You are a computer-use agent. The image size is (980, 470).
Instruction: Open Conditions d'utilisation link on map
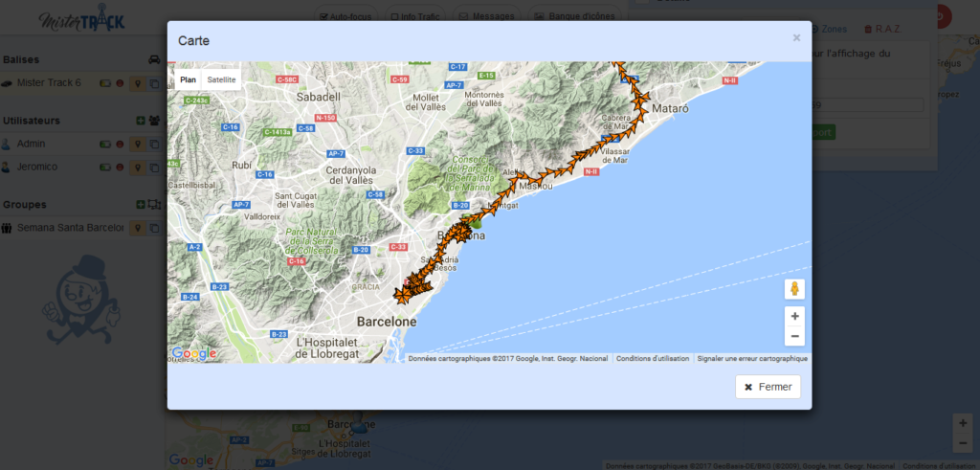click(653, 359)
